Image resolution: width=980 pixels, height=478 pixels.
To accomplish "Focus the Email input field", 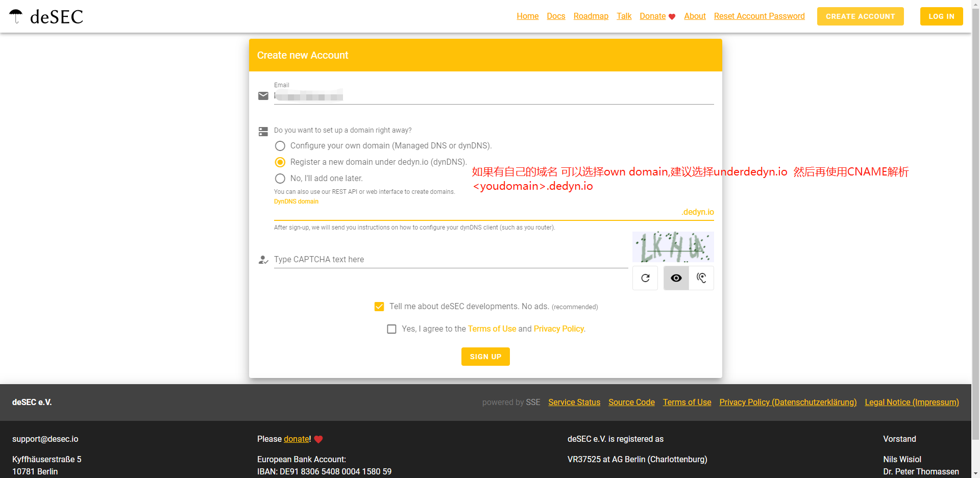I will pyautogui.click(x=494, y=96).
